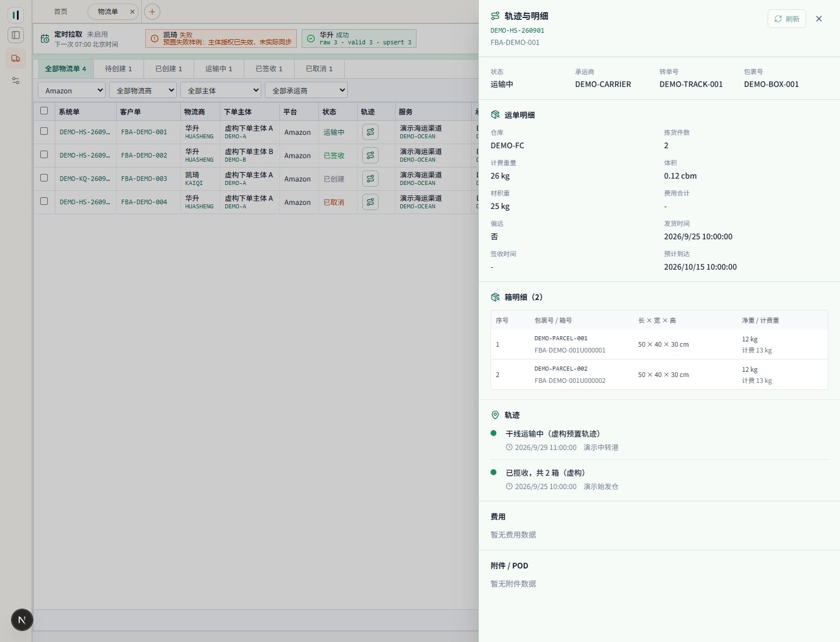Open tracking for FBA-DEMO-003 row
The height and width of the screenshot is (642, 840).
(x=370, y=179)
